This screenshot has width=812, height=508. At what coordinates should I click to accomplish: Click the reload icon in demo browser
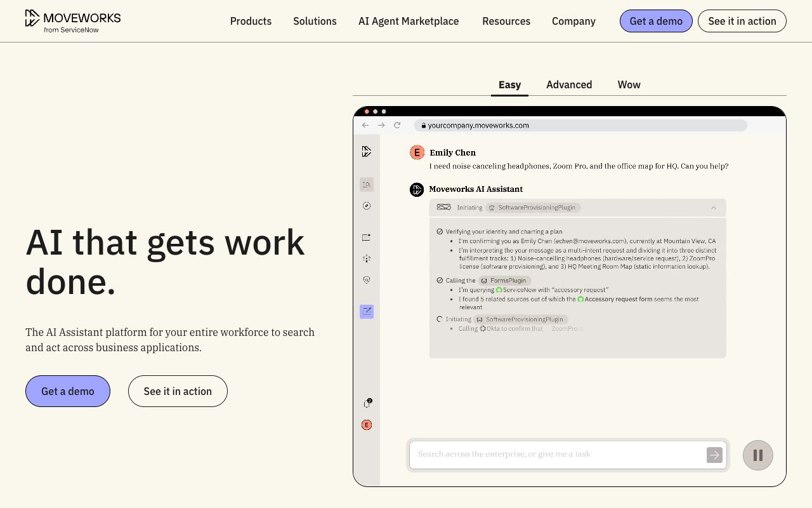point(397,125)
